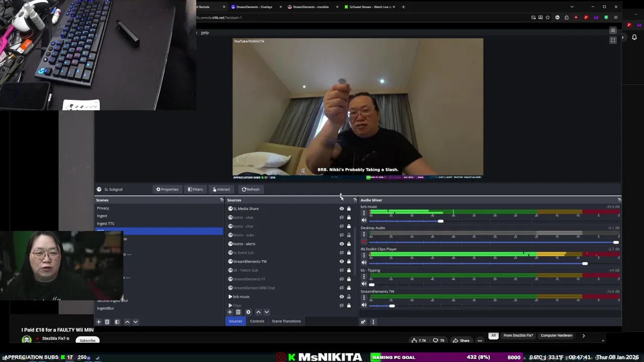644x362 pixels.
Task: Remove selected scene with trash icon
Action: click(107, 322)
